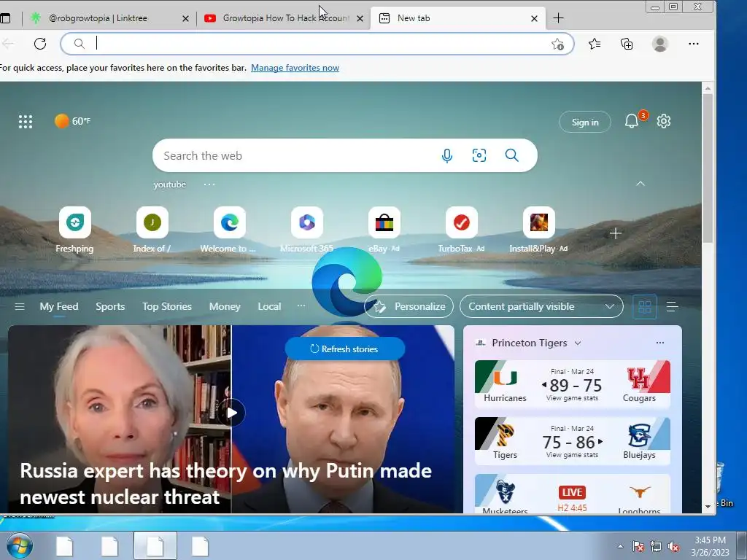Open the network tray icon

(x=656, y=547)
